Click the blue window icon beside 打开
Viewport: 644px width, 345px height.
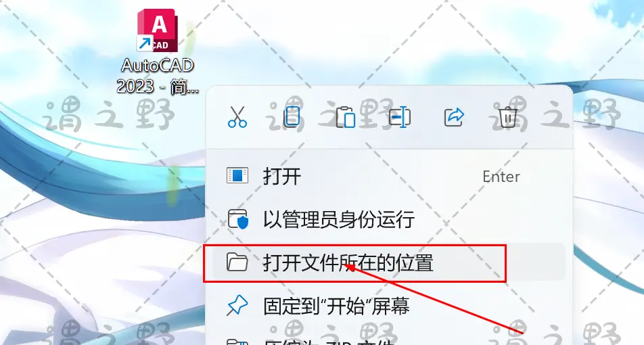tap(237, 176)
